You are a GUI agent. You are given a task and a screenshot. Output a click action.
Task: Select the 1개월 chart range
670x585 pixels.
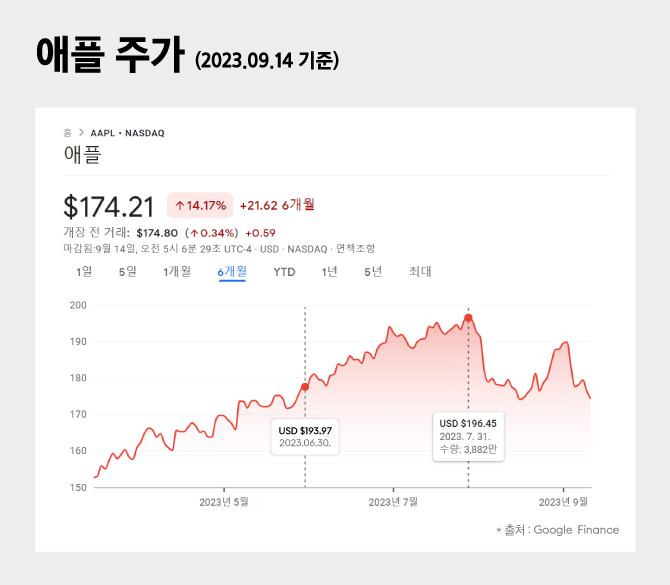coord(177,271)
